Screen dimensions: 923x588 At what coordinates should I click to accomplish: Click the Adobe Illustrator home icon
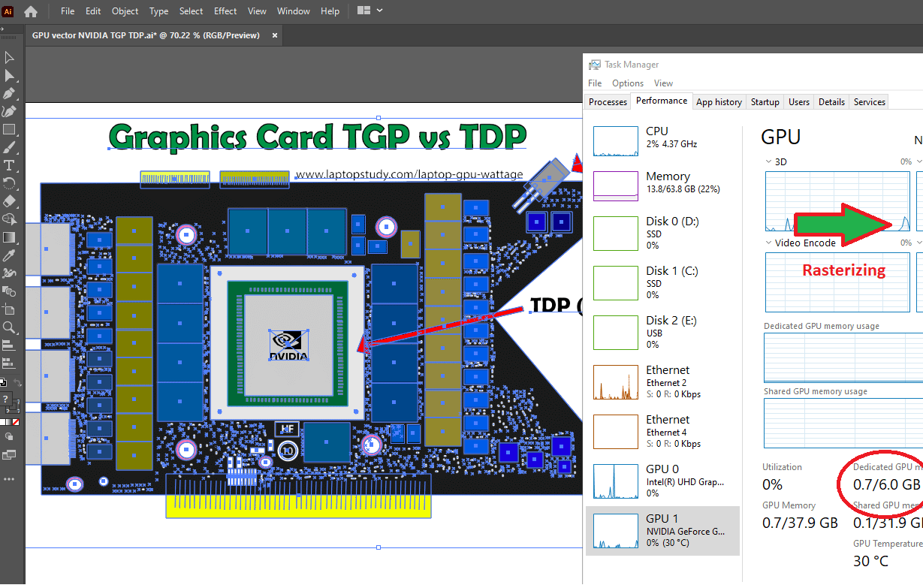[30, 11]
